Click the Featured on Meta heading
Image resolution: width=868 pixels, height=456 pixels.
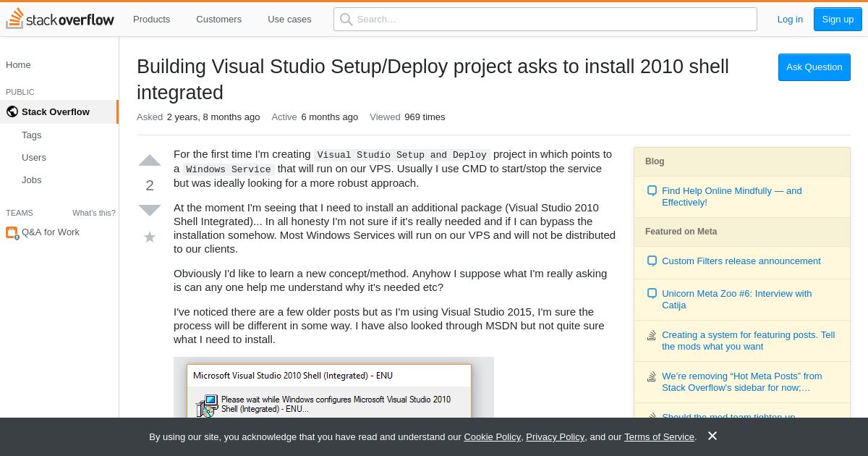coord(681,232)
